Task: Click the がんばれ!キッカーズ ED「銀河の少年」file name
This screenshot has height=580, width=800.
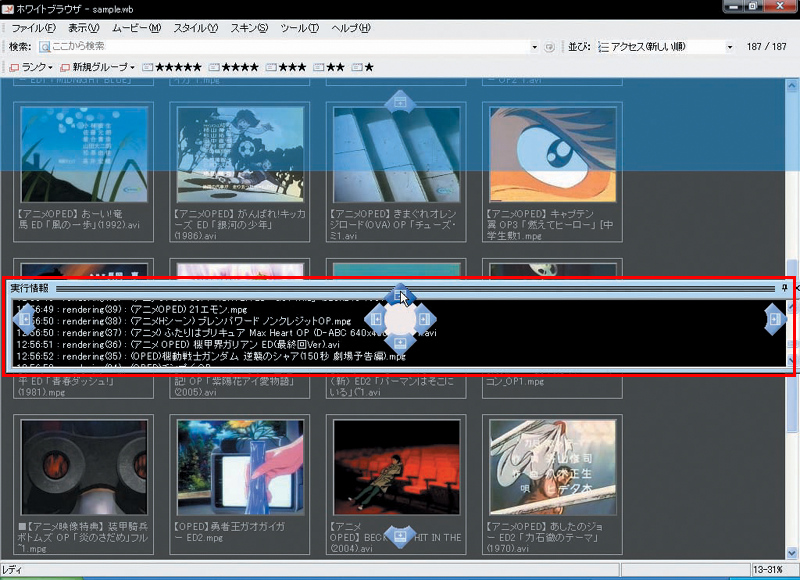Action: point(240,225)
